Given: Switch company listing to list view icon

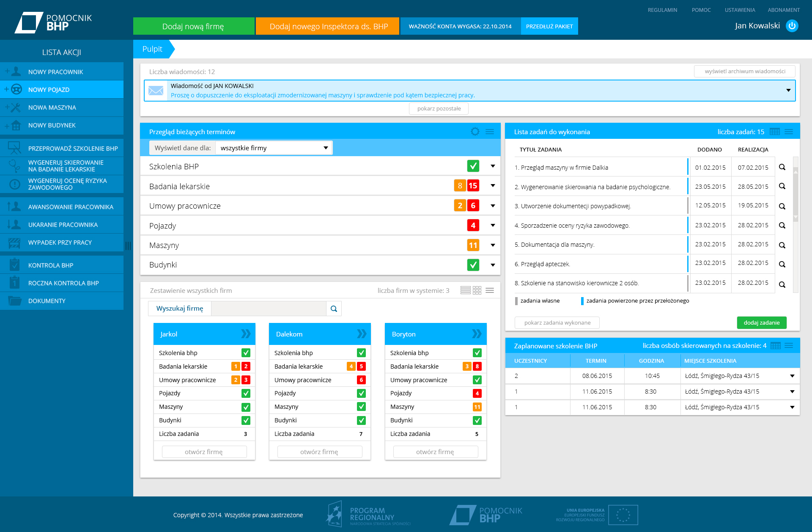Looking at the screenshot, I should (x=465, y=290).
